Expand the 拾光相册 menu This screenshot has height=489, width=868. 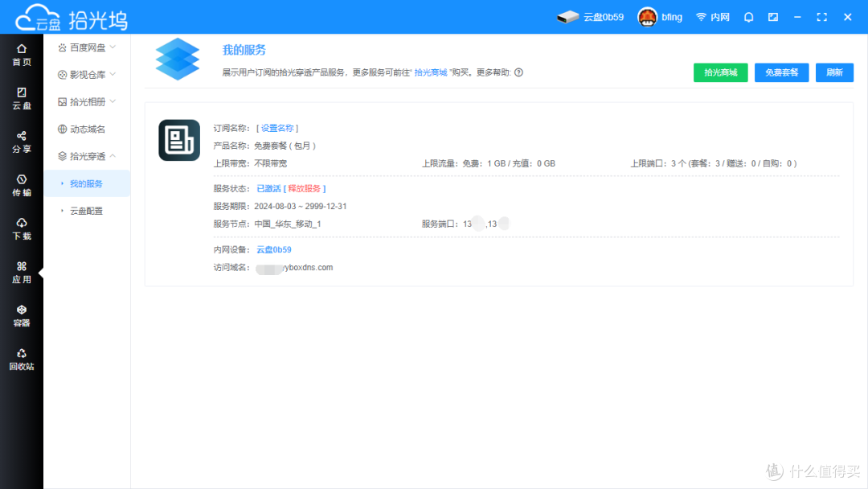point(87,102)
